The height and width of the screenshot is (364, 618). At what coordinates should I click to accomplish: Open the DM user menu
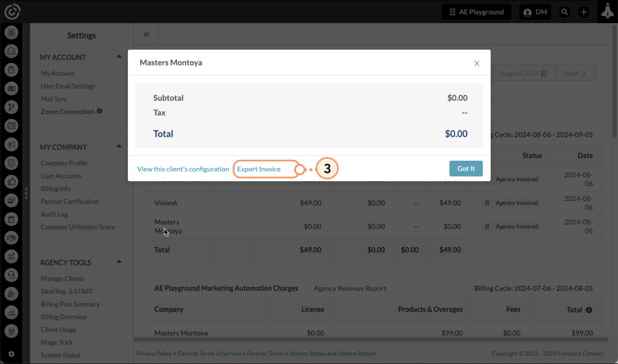point(535,12)
